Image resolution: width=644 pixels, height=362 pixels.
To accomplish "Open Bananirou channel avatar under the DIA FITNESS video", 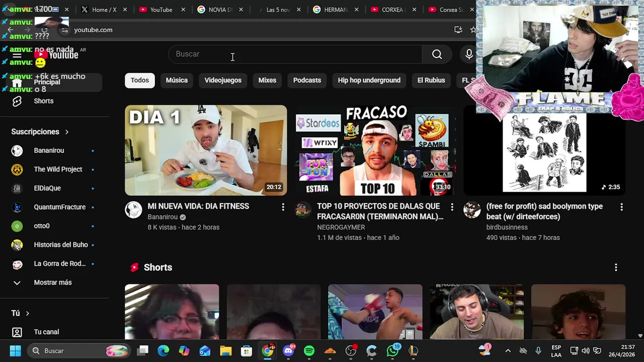I will [133, 210].
